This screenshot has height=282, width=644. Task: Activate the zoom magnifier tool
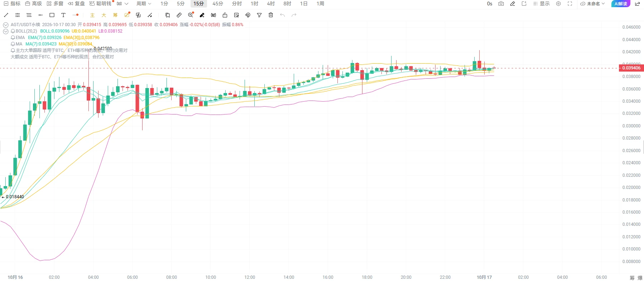point(191,15)
